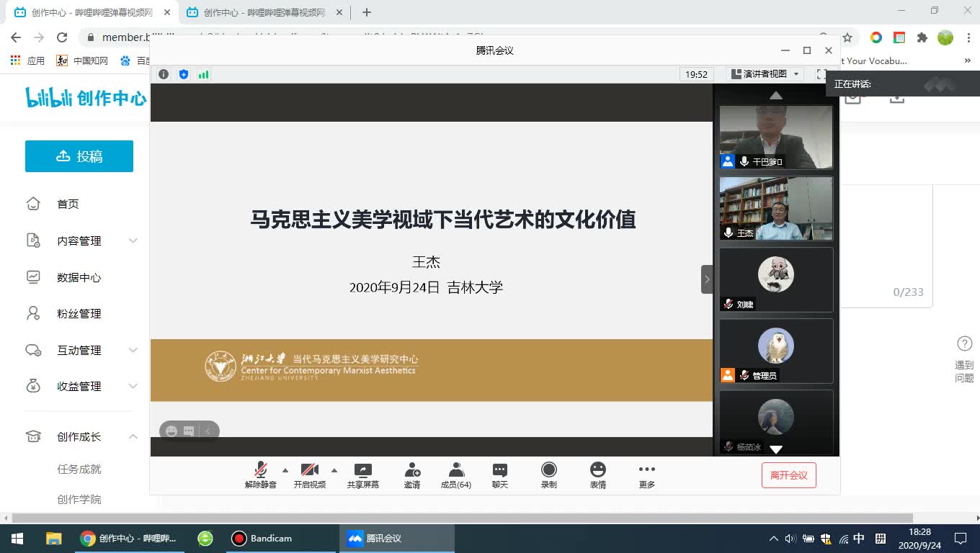This screenshot has width=980, height=553.
Task: Select the topmost participant video thumbnail
Action: click(x=776, y=138)
